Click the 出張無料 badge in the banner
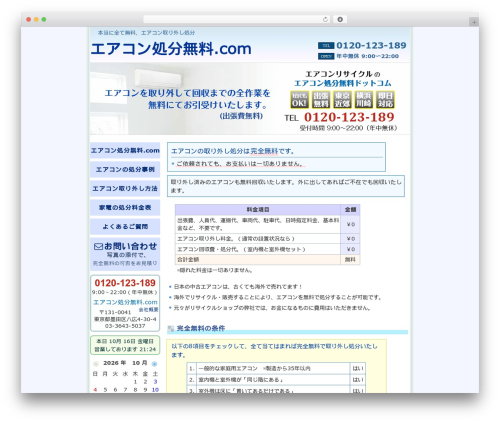The image size is (500, 423). pyautogui.click(x=321, y=99)
